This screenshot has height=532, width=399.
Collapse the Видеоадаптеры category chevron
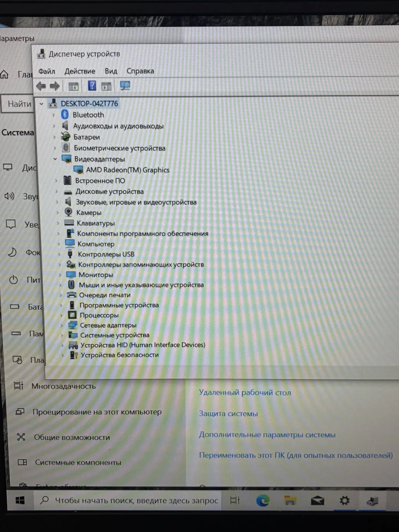click(55, 159)
